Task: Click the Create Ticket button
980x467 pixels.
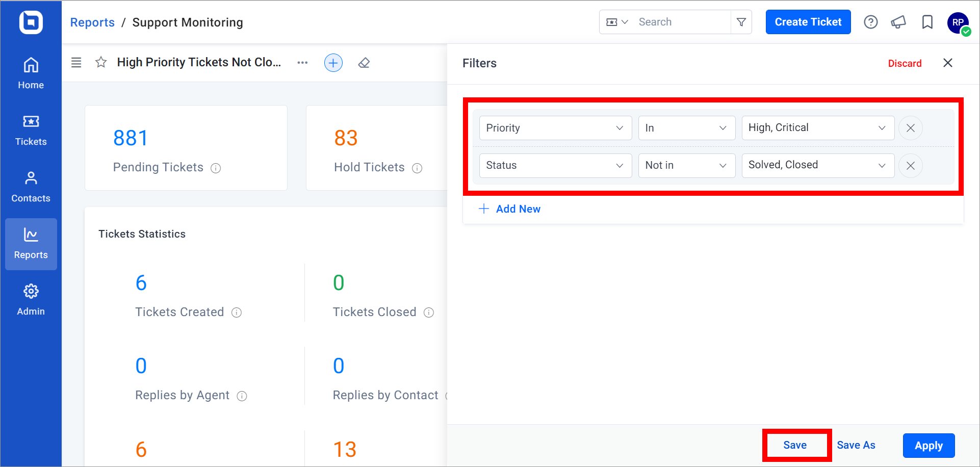Action: tap(808, 22)
